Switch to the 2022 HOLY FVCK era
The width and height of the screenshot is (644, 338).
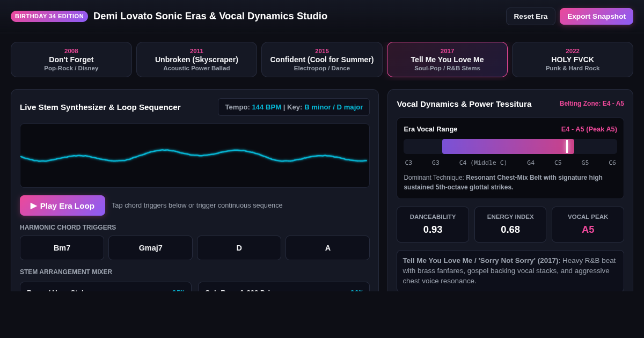tap(573, 60)
